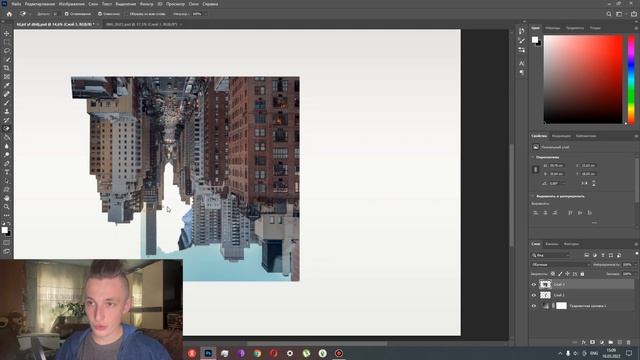The height and width of the screenshot is (360, 640).
Task: Click the search icon at top right
Action: (609, 14)
